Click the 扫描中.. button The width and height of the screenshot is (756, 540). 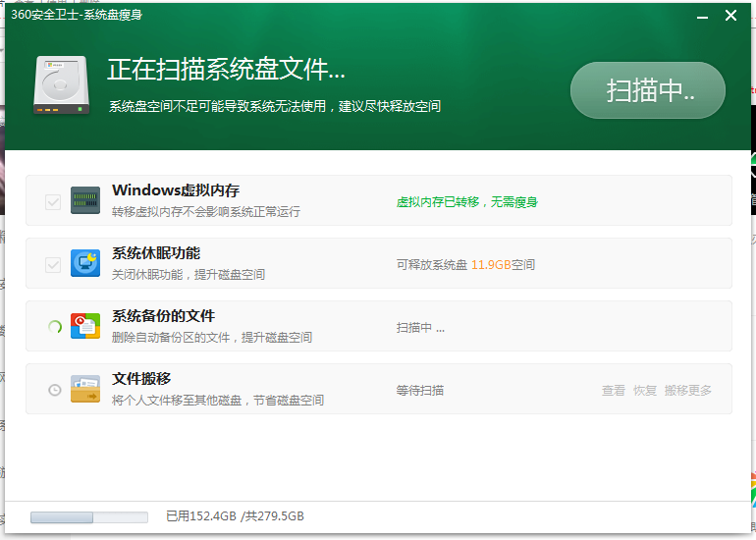tap(648, 90)
